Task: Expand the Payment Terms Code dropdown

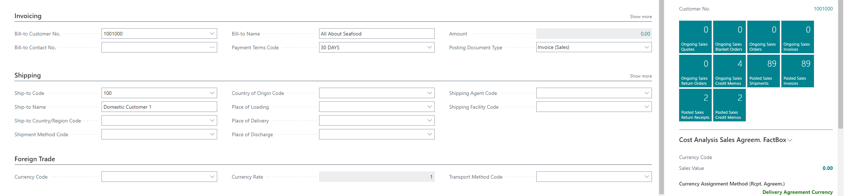Action: point(429,47)
